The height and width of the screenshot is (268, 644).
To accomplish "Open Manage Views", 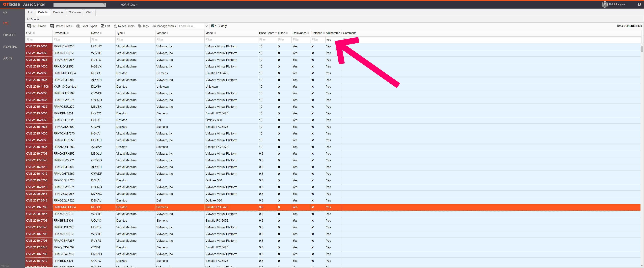I will tap(164, 26).
